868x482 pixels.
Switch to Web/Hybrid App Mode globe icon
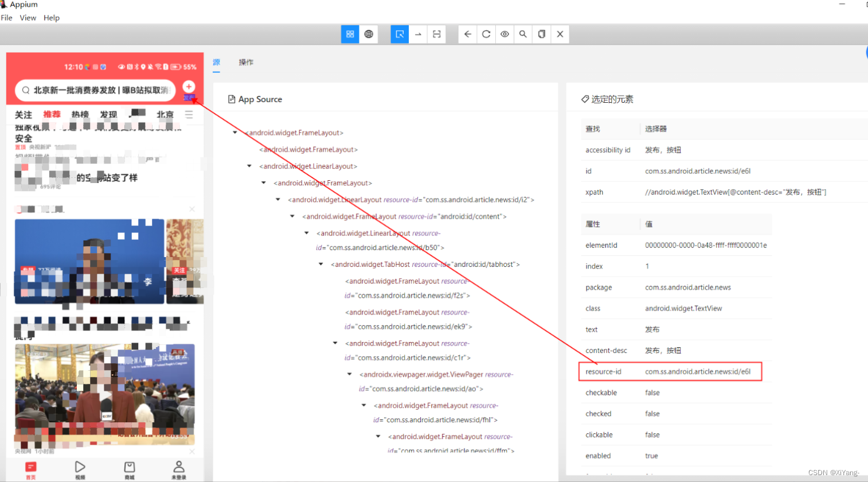click(369, 34)
